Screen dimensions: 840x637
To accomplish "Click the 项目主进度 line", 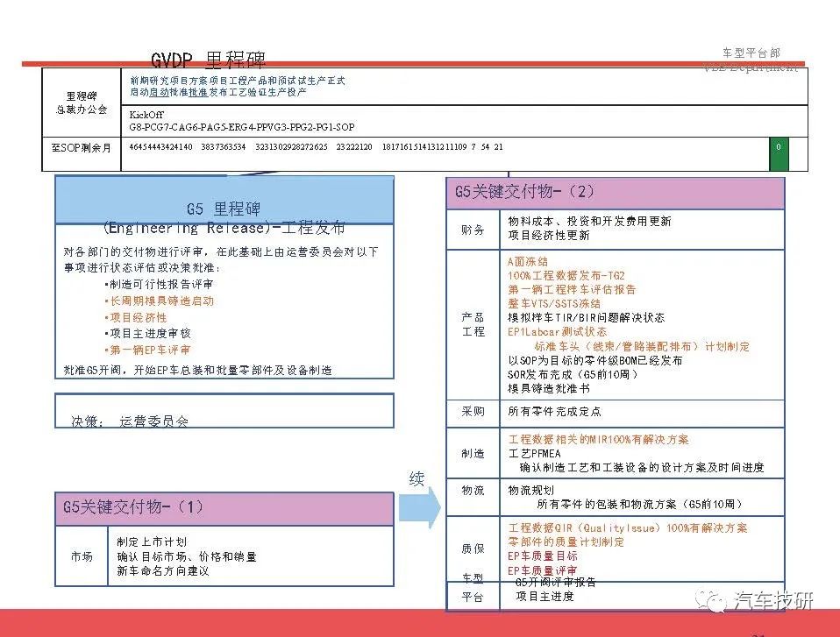I will [x=545, y=597].
